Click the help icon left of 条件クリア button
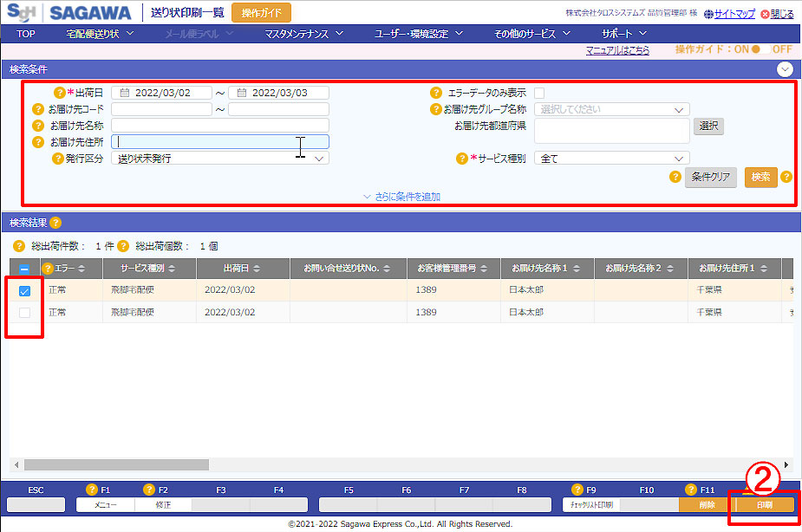Viewport: 802px width, 532px height. coord(675,177)
